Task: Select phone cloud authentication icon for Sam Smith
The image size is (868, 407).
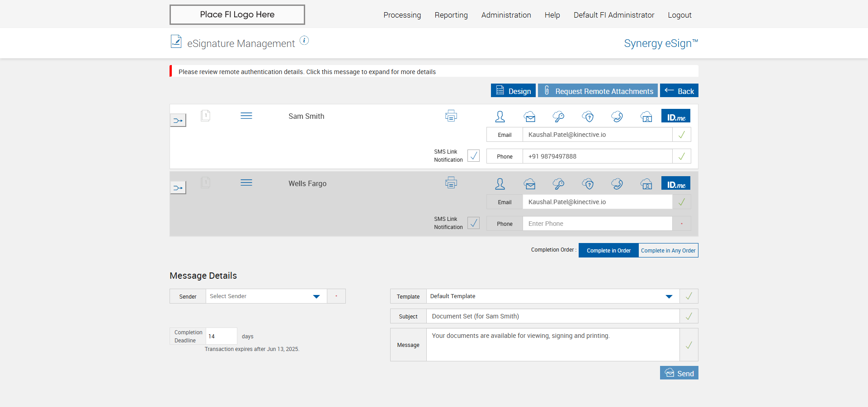Action: tap(617, 117)
